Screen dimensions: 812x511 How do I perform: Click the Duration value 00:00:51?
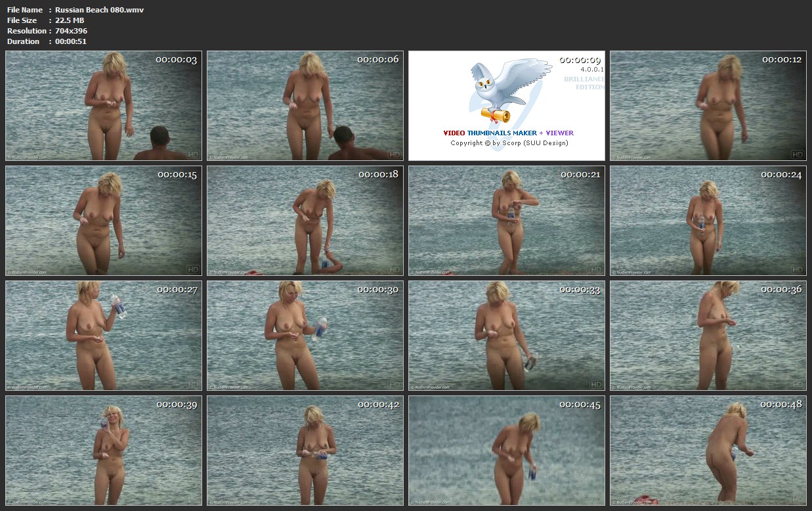[71, 41]
